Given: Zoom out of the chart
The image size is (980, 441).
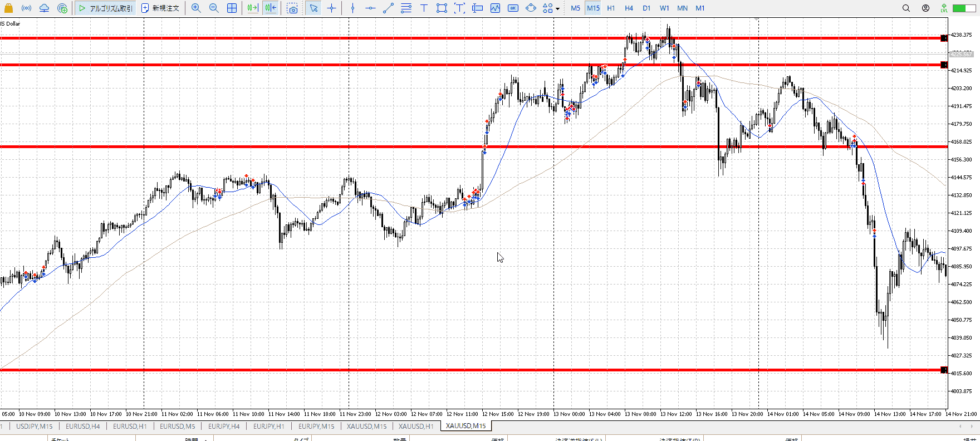Looking at the screenshot, I should tap(214, 8).
